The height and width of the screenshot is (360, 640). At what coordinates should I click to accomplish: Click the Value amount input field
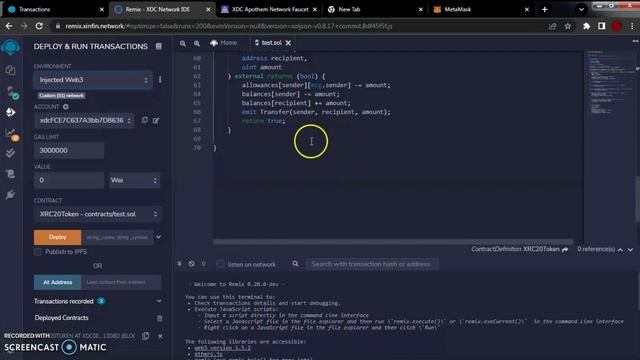69,180
